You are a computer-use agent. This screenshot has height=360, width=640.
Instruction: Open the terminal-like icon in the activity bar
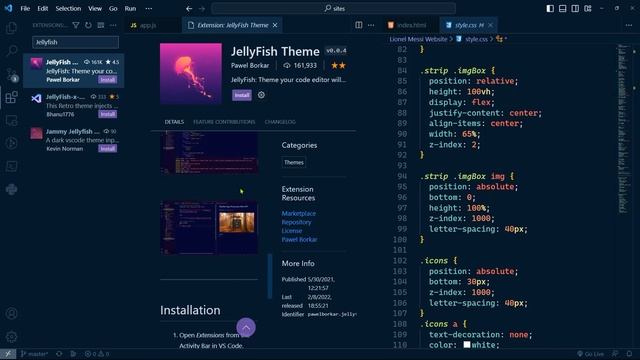[x=11, y=166]
